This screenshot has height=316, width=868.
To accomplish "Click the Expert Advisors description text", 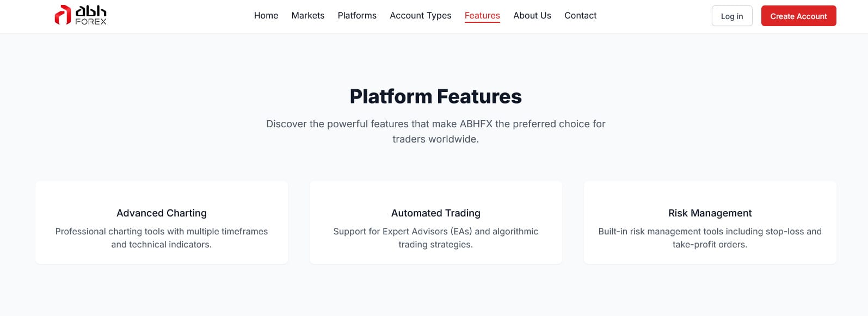I will point(435,238).
